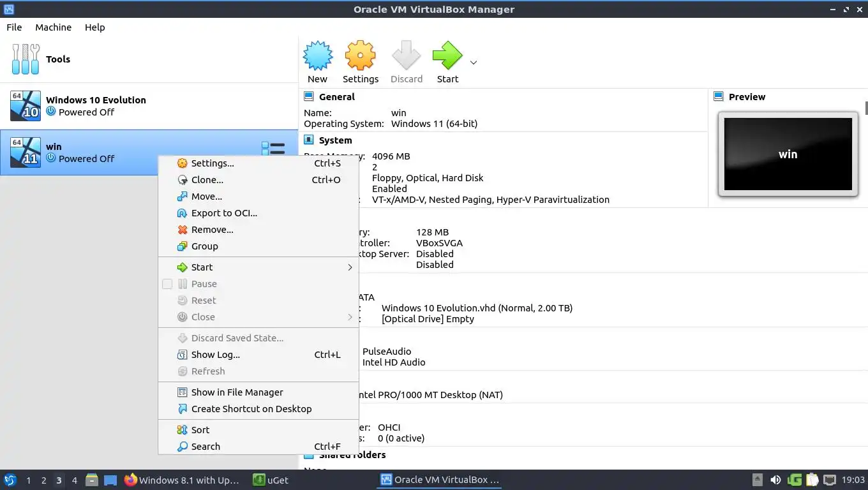Open the Help menu

[x=94, y=27]
